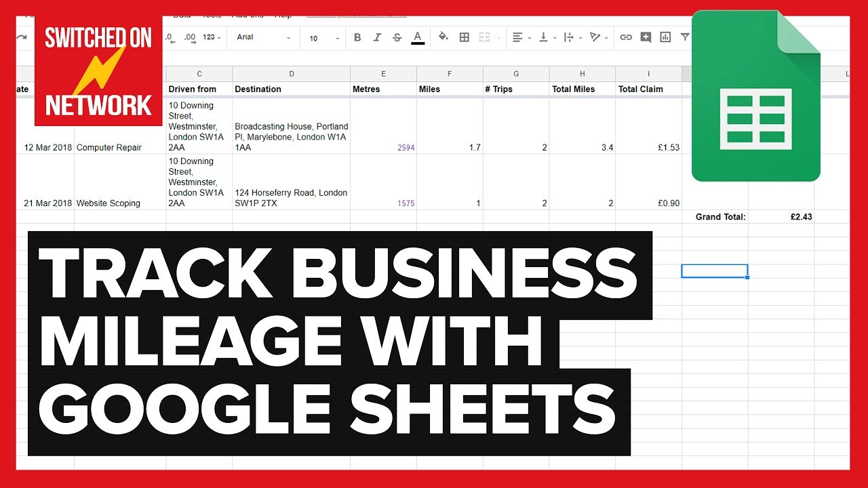This screenshot has height=488, width=868.
Task: Select column F header
Action: 450,73
